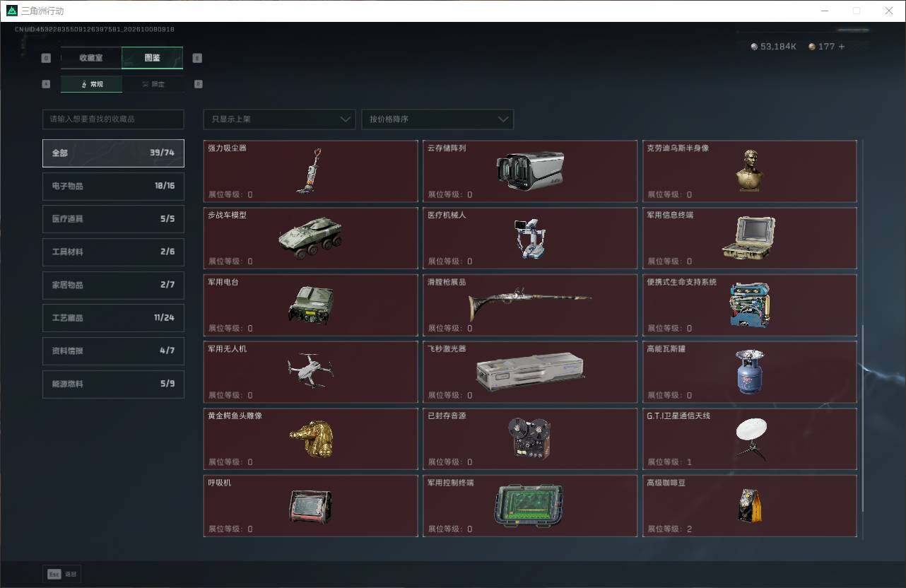This screenshot has width=906, height=588.
Task: Select the 工具材料 category
Action: pyautogui.click(x=113, y=252)
